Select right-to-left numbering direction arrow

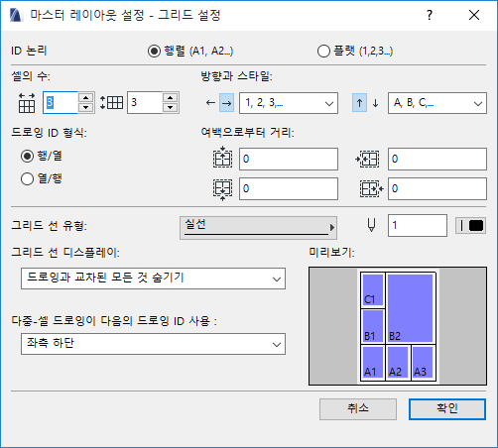pos(210,103)
